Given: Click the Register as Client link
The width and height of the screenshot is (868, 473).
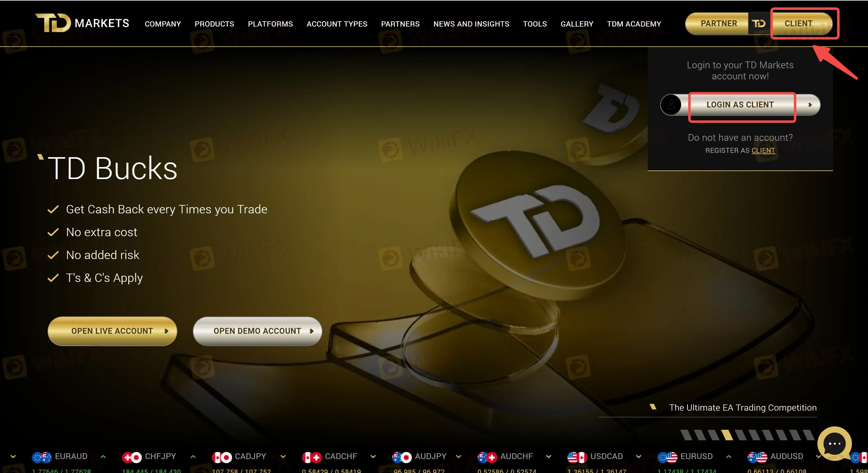Looking at the screenshot, I should coord(763,151).
